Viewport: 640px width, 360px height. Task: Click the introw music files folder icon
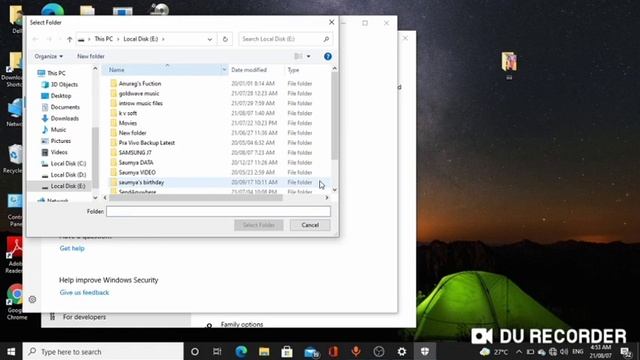point(113,103)
